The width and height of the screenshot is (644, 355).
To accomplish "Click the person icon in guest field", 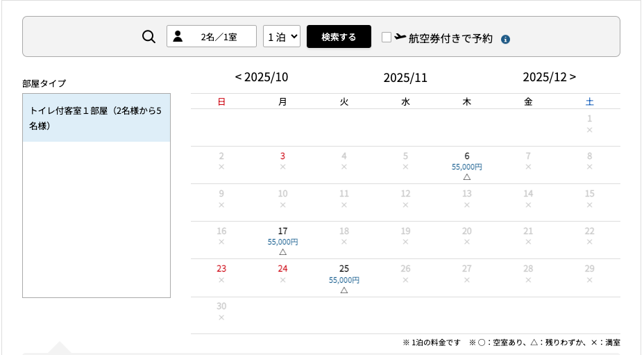I will pyautogui.click(x=178, y=37).
